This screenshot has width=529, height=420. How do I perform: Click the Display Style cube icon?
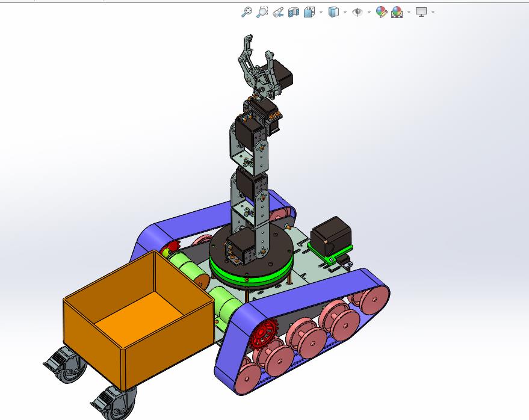coord(333,12)
